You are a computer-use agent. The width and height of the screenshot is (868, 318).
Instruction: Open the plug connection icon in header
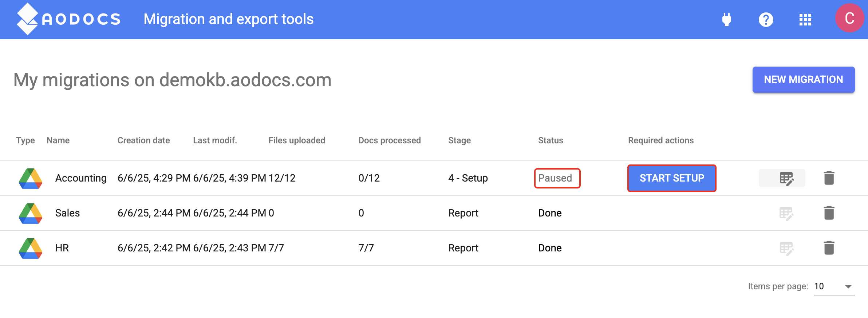tap(727, 19)
